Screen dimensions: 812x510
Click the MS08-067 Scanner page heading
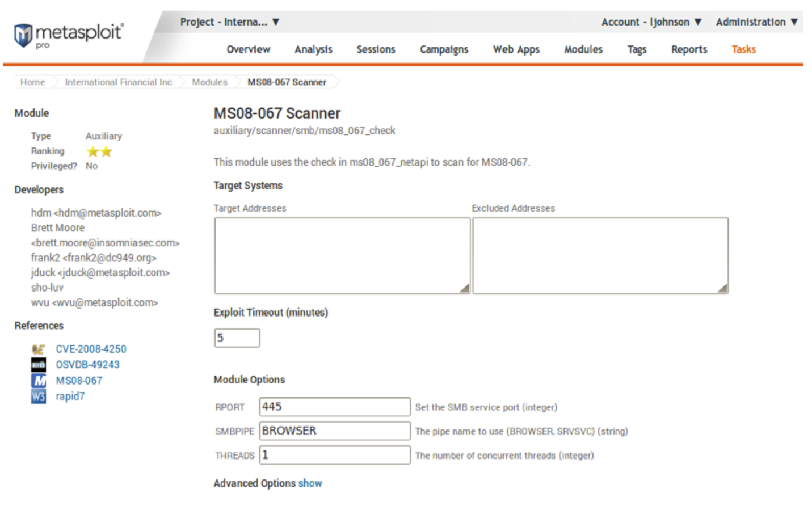click(277, 113)
